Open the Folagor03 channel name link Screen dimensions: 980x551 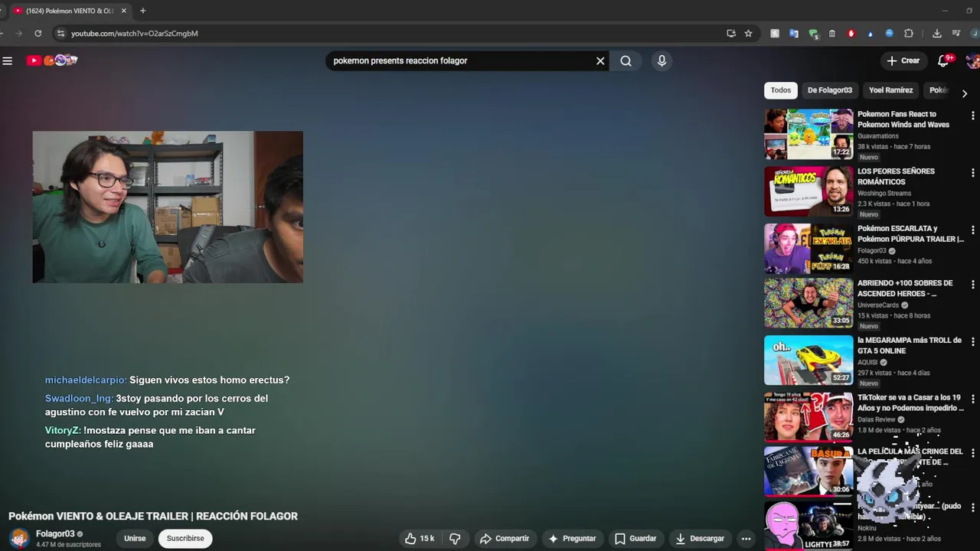pyautogui.click(x=55, y=534)
